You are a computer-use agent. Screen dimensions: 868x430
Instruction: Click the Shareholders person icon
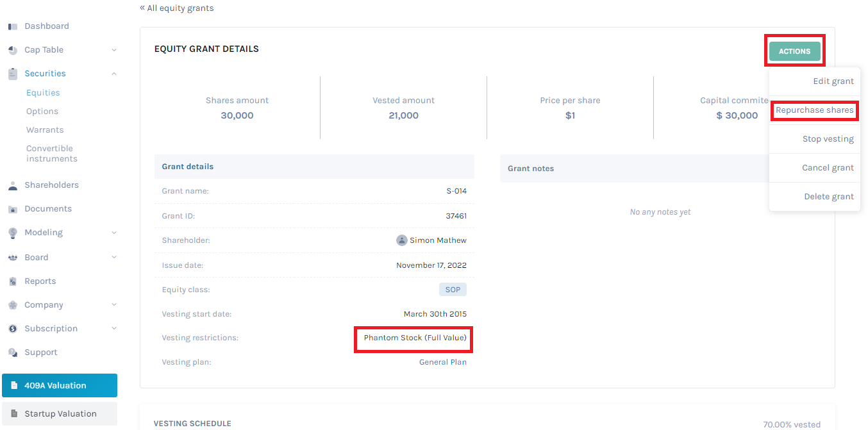pos(13,185)
